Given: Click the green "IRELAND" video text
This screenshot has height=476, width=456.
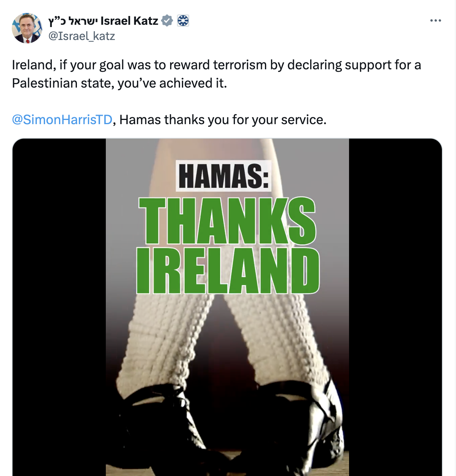Looking at the screenshot, I should 228,270.
